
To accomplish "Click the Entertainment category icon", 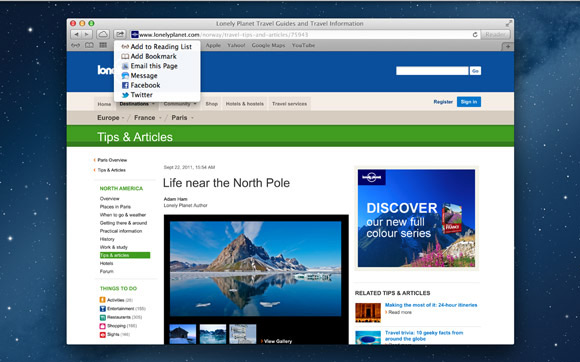I will coord(102,308).
